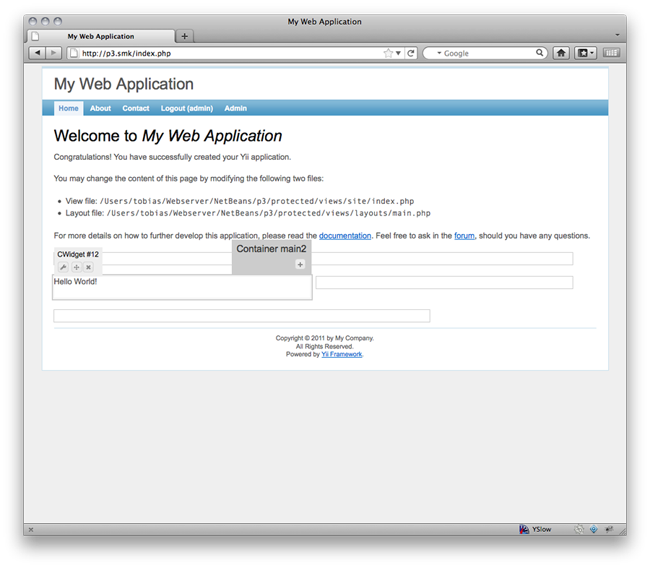This screenshot has width=650, height=568.
Task: Click the CWidget #12 label
Action: click(x=78, y=254)
